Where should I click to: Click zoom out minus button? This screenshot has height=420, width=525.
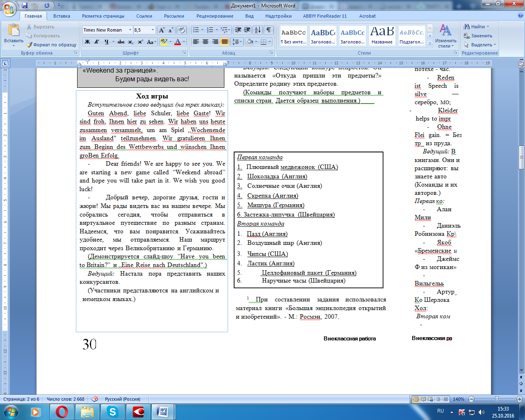(x=471, y=399)
